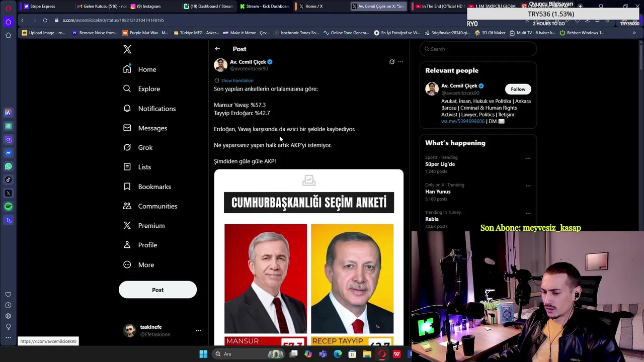
Task: Expand the bookmarks bar overflow chevron
Action: (x=634, y=33)
